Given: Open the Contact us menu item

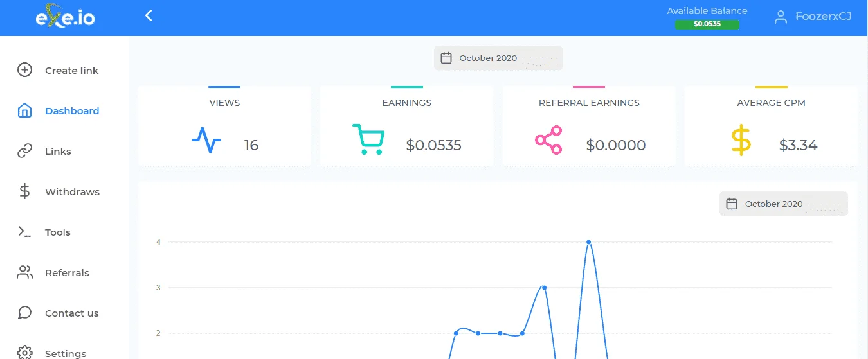Looking at the screenshot, I should pyautogui.click(x=72, y=313).
